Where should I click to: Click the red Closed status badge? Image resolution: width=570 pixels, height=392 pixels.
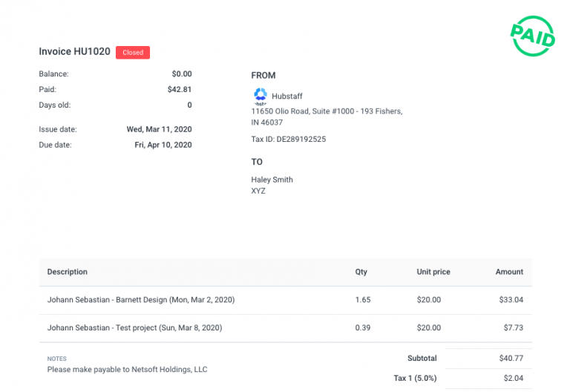133,53
